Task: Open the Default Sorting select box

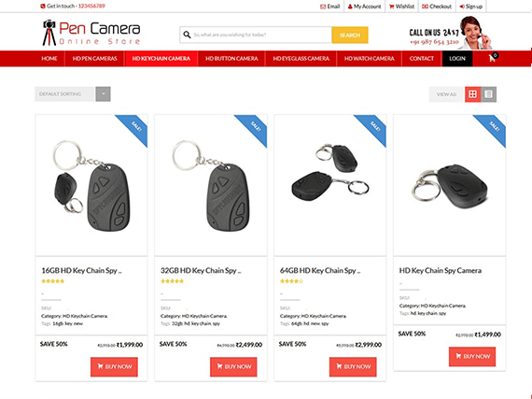Action: tap(73, 94)
